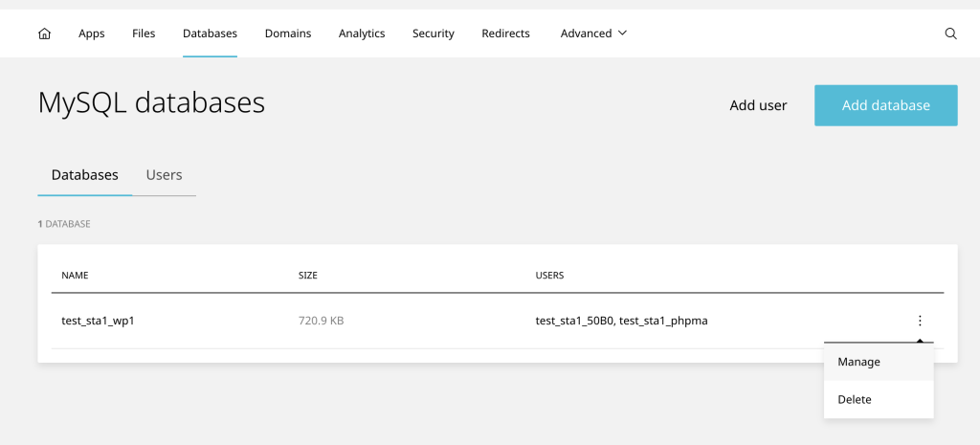
Task: Select the Databases tab below the heading
Action: point(85,175)
